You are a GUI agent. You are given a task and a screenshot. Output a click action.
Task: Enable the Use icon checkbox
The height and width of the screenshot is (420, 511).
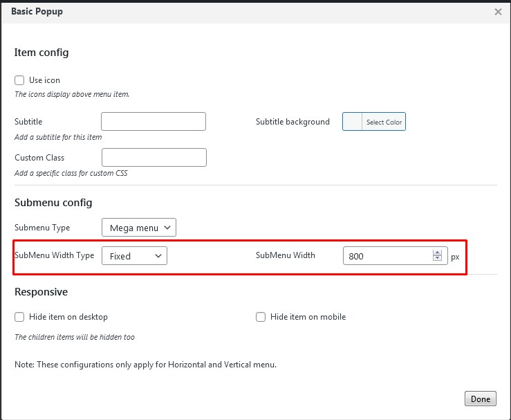[19, 80]
